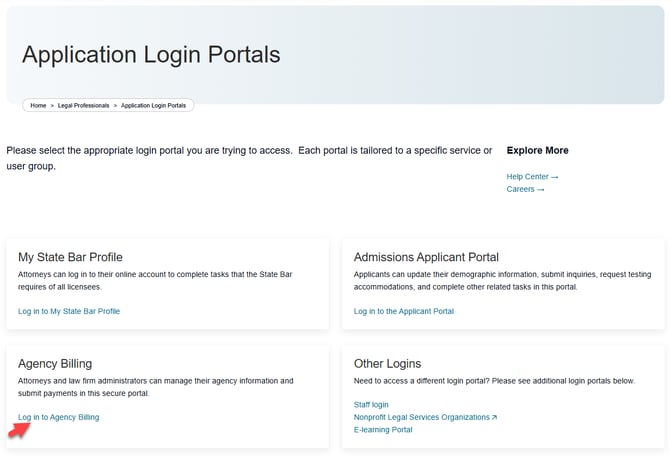Click Log in to My State Bar Profile
Screen dimensions: 670x466
click(69, 311)
